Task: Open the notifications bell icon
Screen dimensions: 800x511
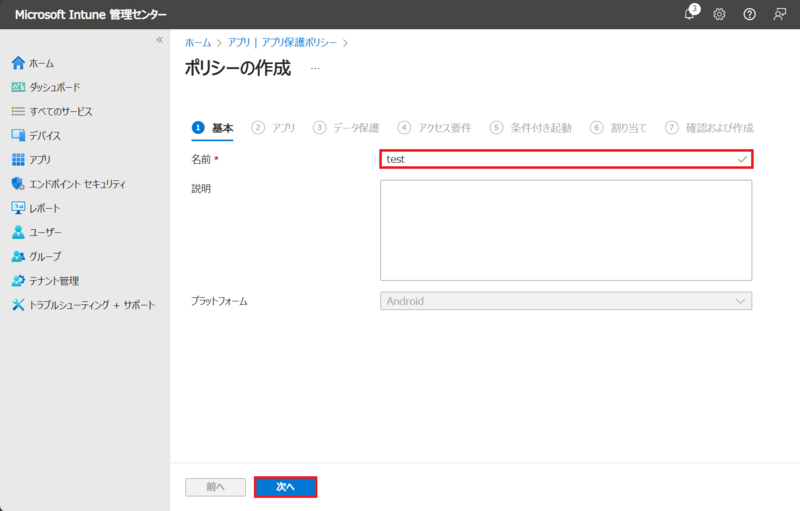Action: [690, 14]
